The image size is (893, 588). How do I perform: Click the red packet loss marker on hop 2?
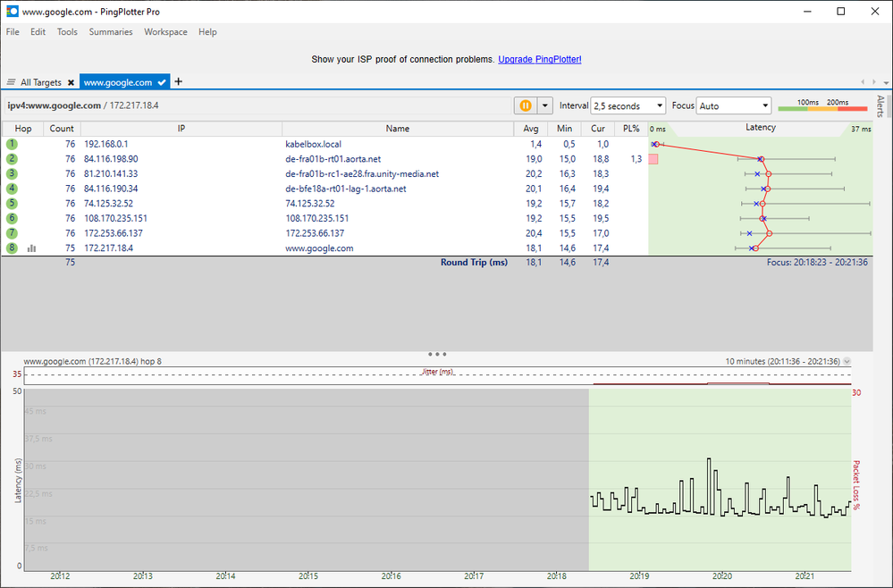pos(653,157)
